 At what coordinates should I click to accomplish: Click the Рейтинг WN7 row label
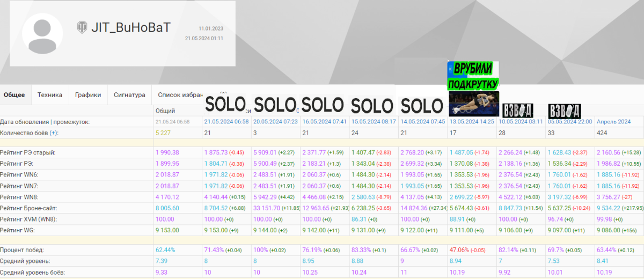[19, 185]
